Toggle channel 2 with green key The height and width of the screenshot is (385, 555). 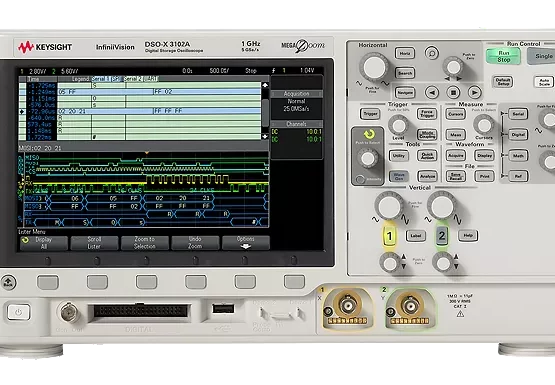(441, 236)
